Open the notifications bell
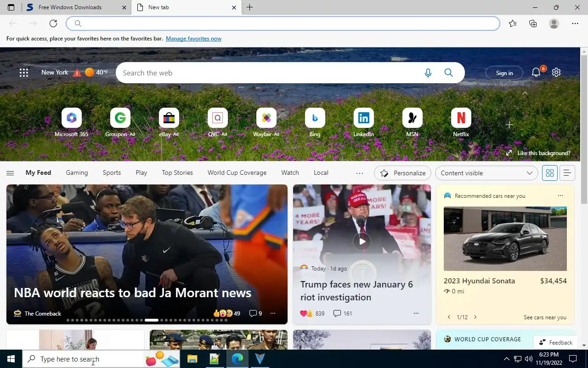This screenshot has height=368, width=588. (x=536, y=72)
